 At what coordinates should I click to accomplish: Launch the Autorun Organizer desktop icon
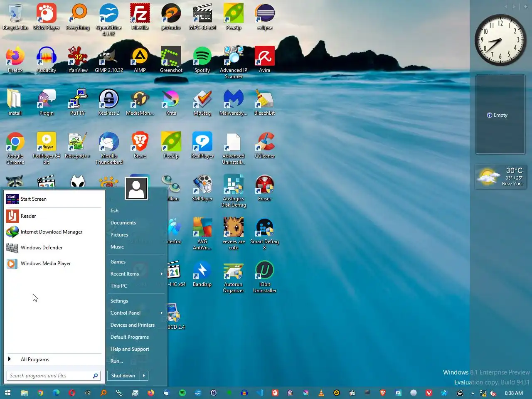234,276
